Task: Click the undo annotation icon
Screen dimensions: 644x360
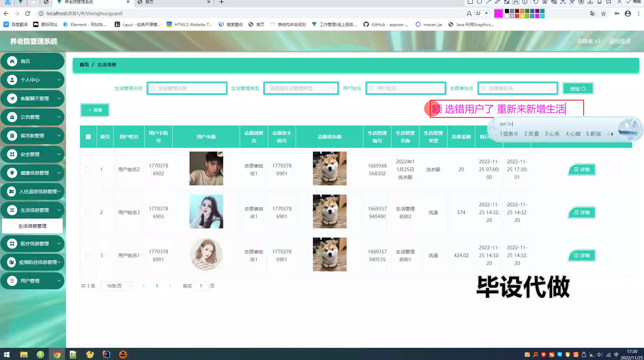Action: (x=536, y=2)
